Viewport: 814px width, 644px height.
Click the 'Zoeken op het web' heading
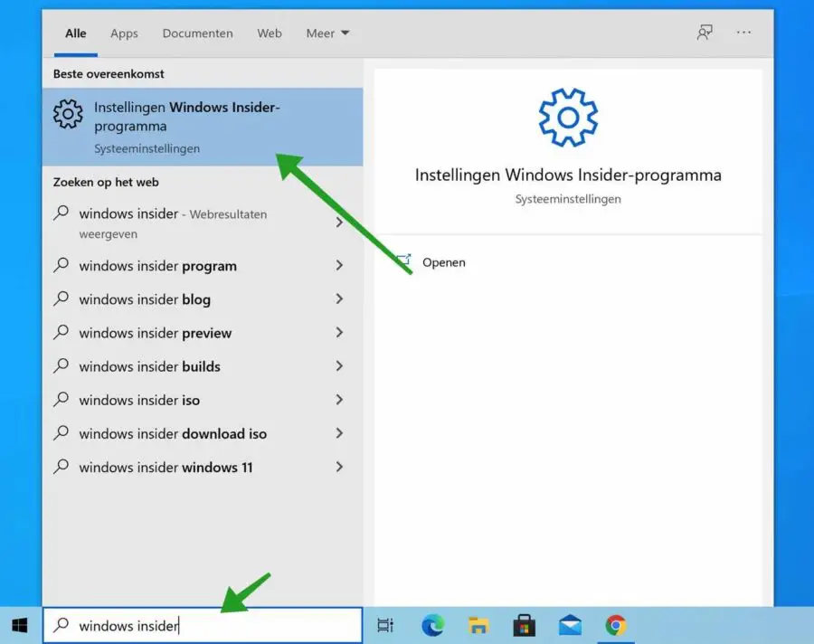click(106, 183)
